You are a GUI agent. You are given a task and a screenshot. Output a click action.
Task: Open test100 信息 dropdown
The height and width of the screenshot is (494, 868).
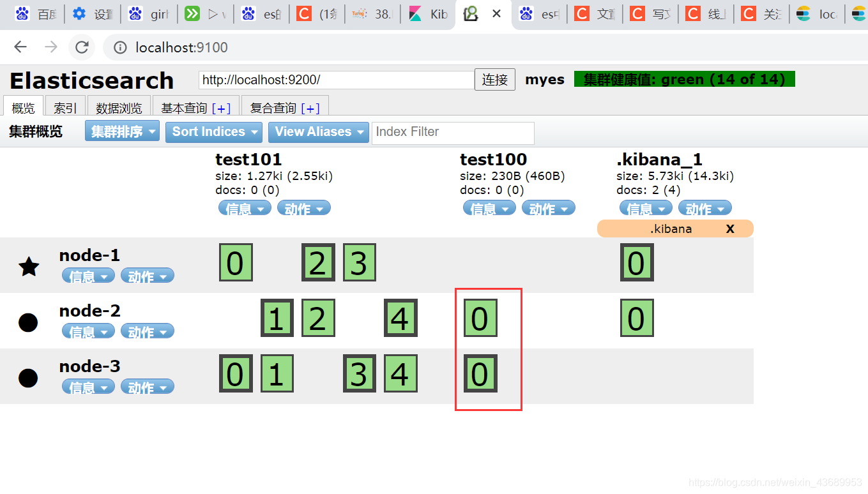pos(489,208)
